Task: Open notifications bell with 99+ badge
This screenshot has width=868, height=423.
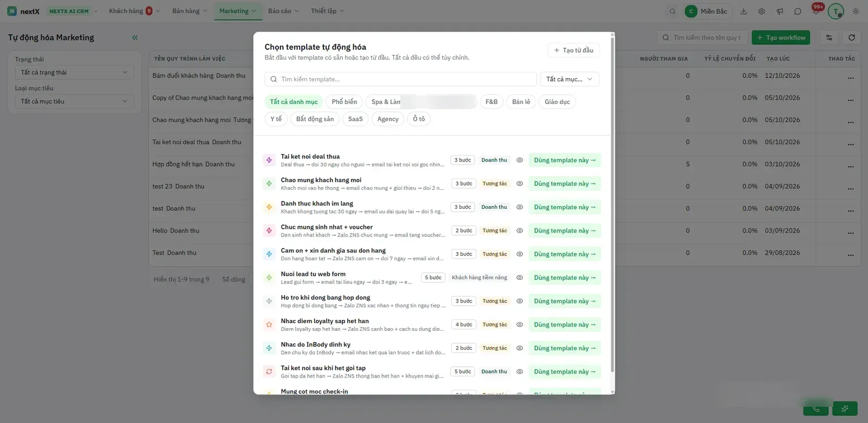Action: pos(816,11)
